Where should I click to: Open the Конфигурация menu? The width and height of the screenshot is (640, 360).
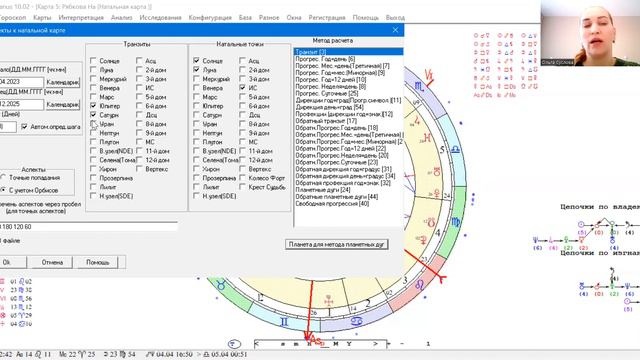tap(210, 18)
